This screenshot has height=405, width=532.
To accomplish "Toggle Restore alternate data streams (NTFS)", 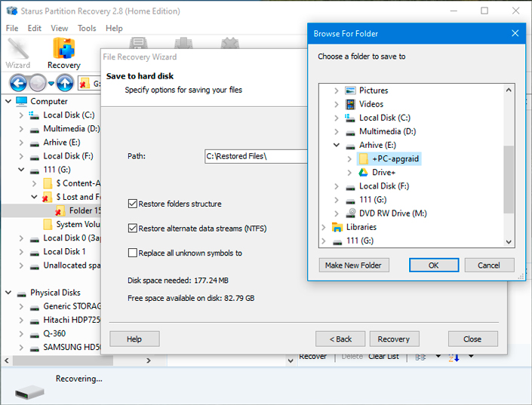I will [x=133, y=229].
